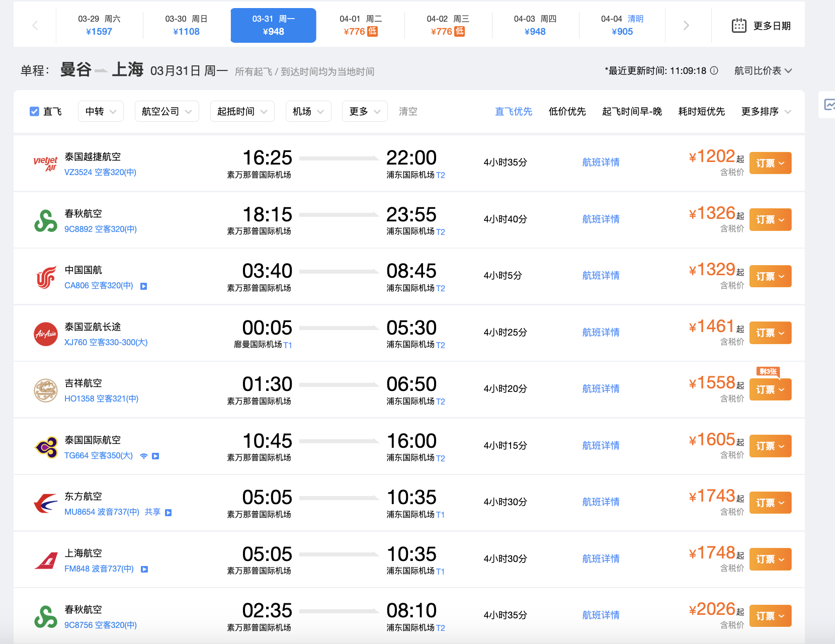Open the 中转 transfer filter dropdown
Screen dimensions: 835x644
(101, 112)
